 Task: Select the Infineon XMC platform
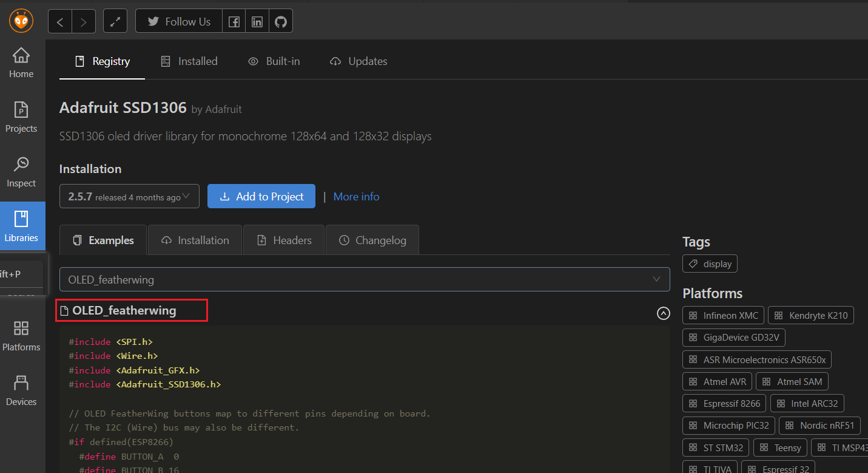tap(723, 316)
